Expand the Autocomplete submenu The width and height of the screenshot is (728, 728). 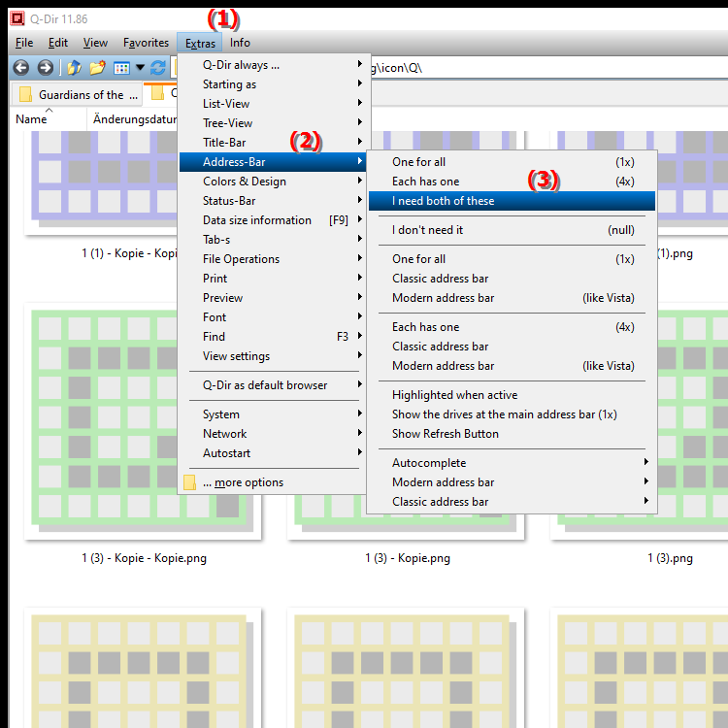point(512,463)
